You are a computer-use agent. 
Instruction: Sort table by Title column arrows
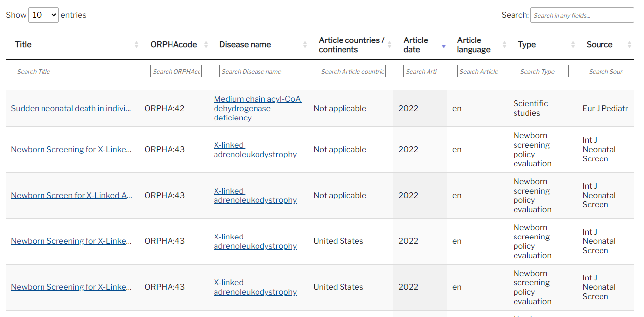point(136,45)
